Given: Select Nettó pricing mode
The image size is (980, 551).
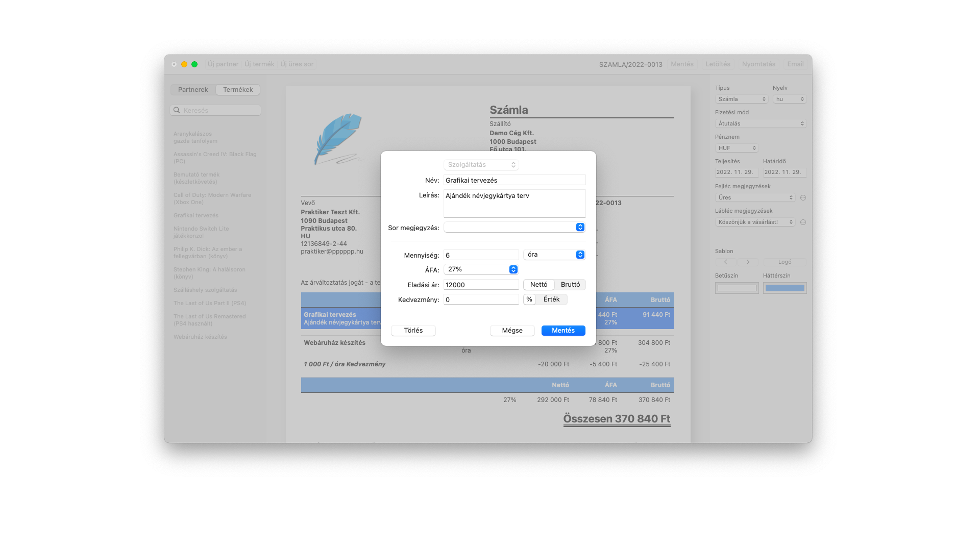Looking at the screenshot, I should 538,284.
